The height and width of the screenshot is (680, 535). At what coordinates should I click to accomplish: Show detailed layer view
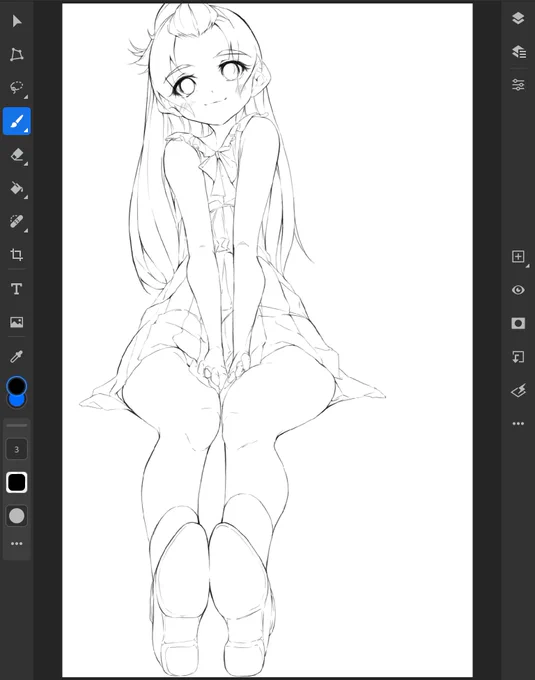click(519, 52)
